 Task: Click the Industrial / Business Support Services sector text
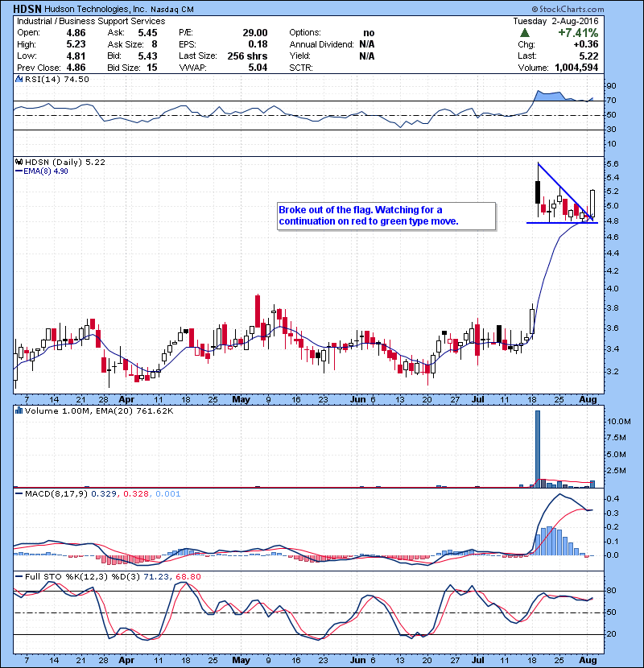[x=91, y=21]
